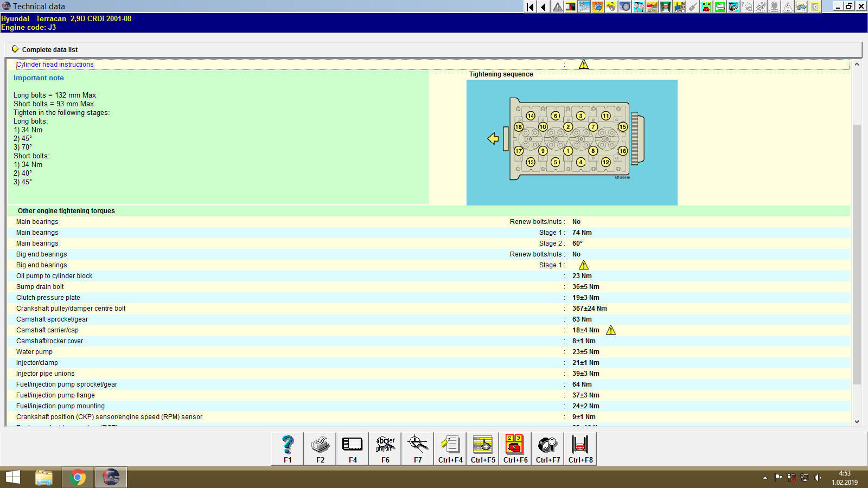Click the warning icon on Big end bearings Stage 1
Screen dimensions: 868x488
pyautogui.click(x=584, y=265)
